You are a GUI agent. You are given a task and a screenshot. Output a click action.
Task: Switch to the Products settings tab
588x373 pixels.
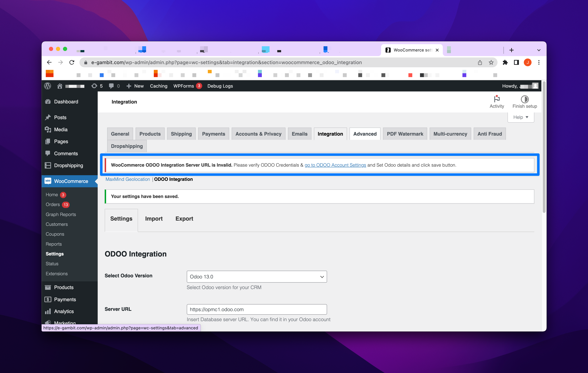[x=150, y=134]
